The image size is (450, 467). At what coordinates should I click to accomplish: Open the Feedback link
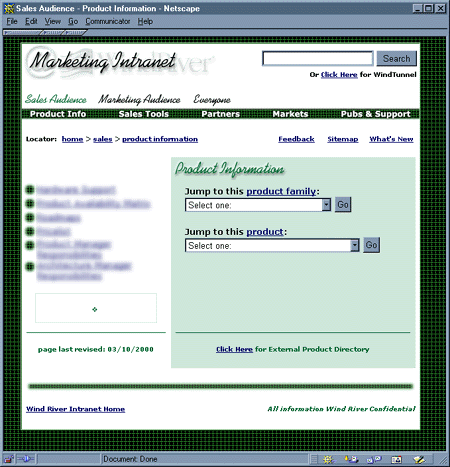point(296,139)
